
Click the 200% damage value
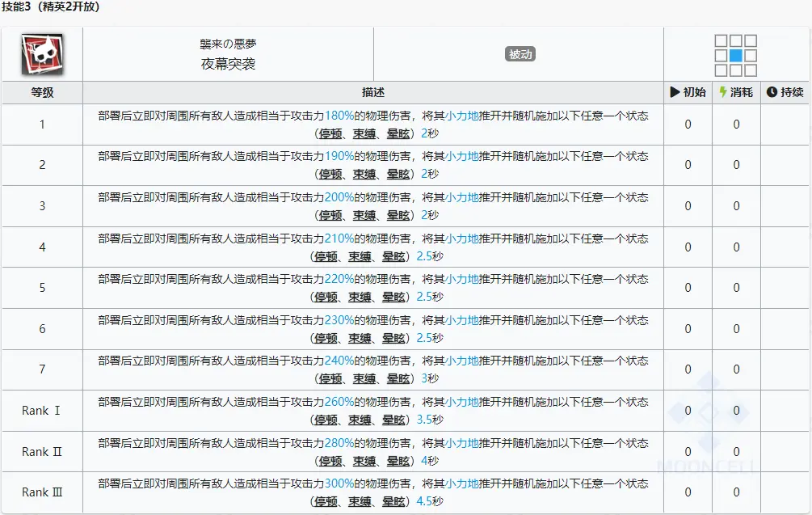pyautogui.click(x=339, y=197)
